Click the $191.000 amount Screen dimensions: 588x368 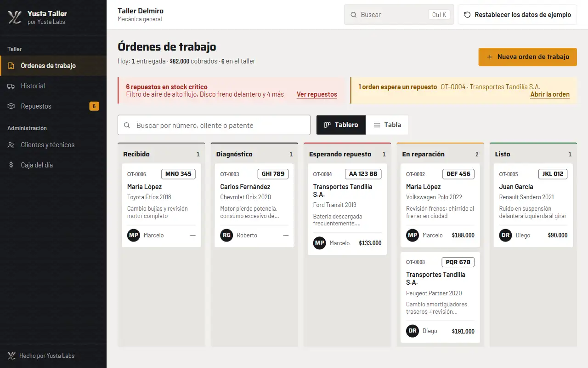[463, 331]
